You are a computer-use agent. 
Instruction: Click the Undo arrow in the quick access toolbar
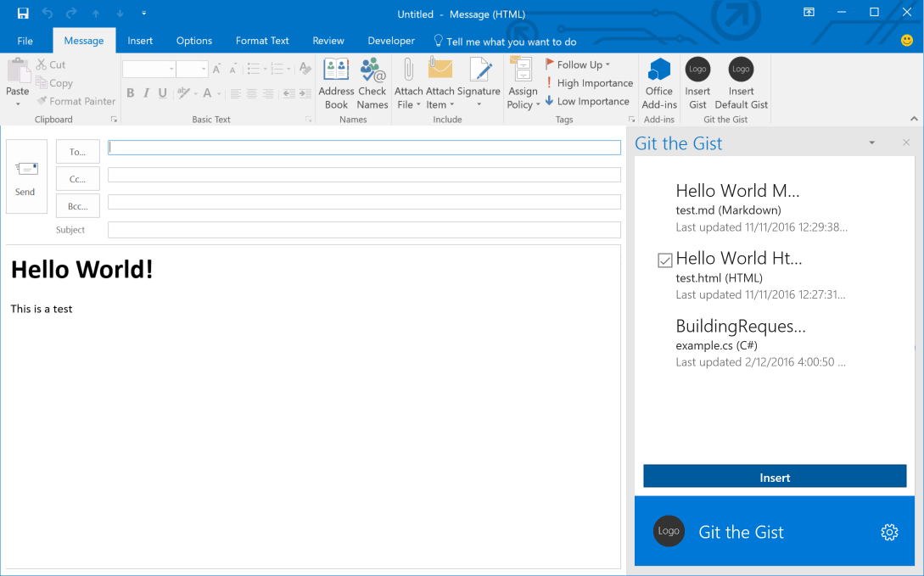point(48,13)
